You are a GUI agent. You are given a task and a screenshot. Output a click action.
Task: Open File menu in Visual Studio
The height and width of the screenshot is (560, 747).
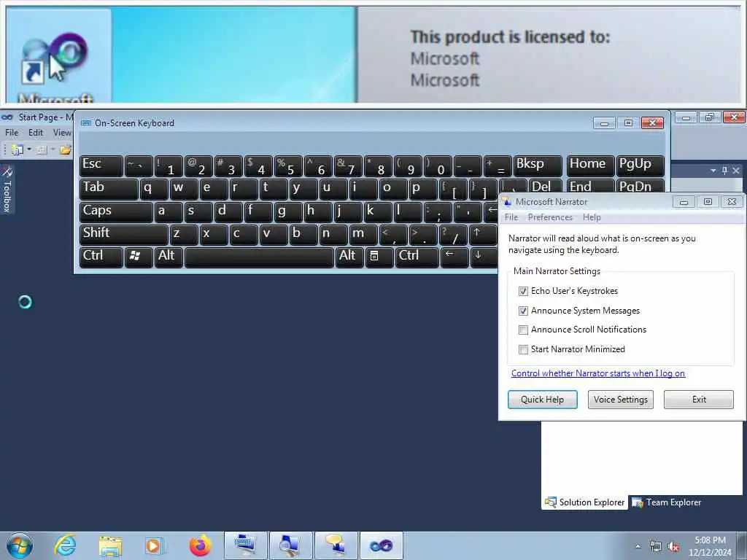(12, 133)
